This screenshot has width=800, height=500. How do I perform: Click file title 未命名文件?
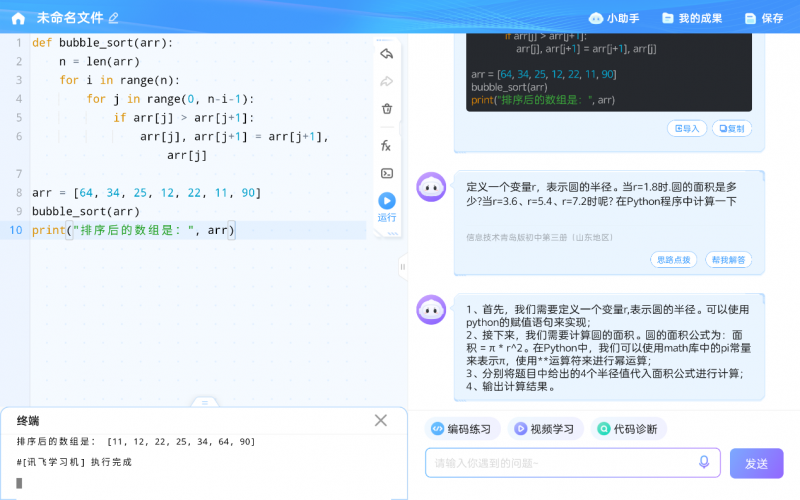click(70, 18)
